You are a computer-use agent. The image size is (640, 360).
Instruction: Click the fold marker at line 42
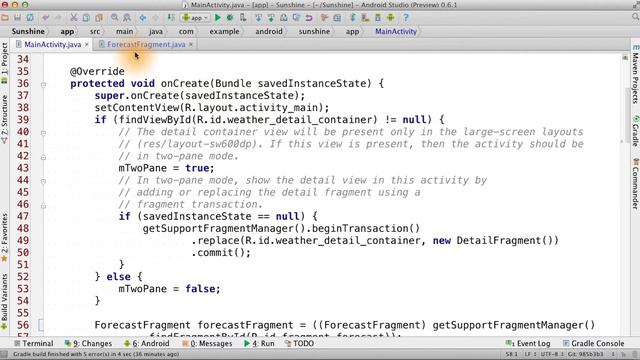click(x=43, y=158)
